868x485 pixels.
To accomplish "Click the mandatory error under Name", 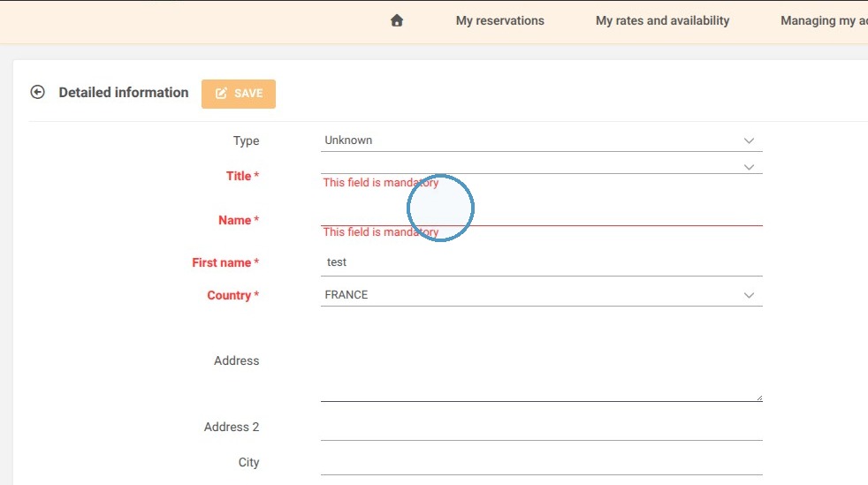I will coord(381,231).
